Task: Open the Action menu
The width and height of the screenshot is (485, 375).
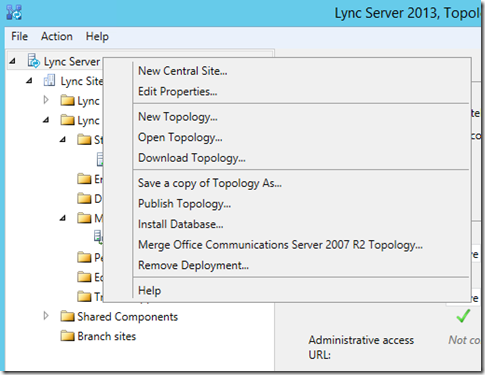Action: [x=57, y=36]
